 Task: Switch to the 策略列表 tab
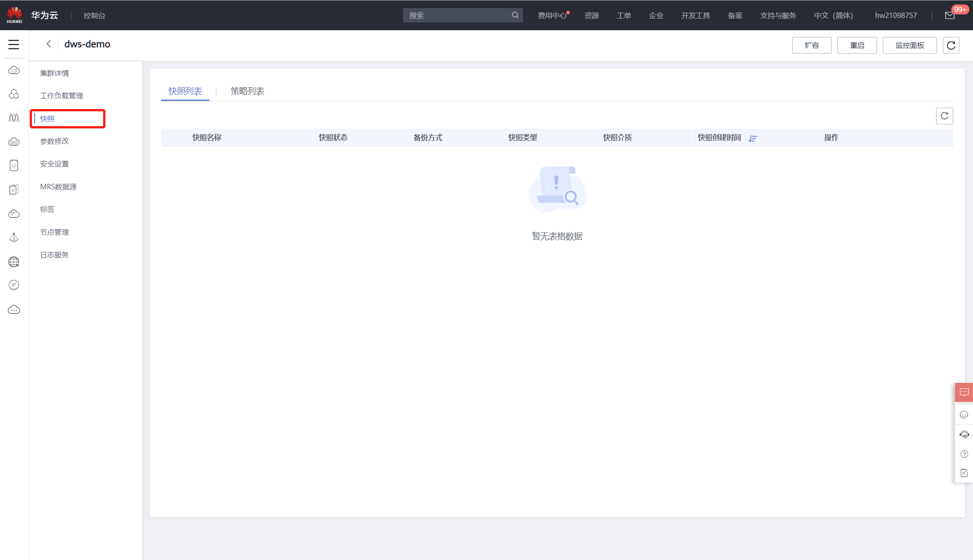247,91
